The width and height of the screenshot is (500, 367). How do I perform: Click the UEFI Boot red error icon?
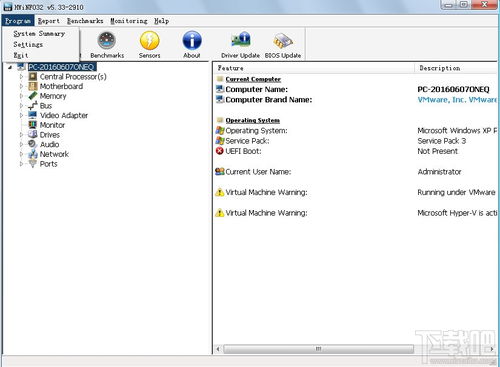click(x=220, y=151)
